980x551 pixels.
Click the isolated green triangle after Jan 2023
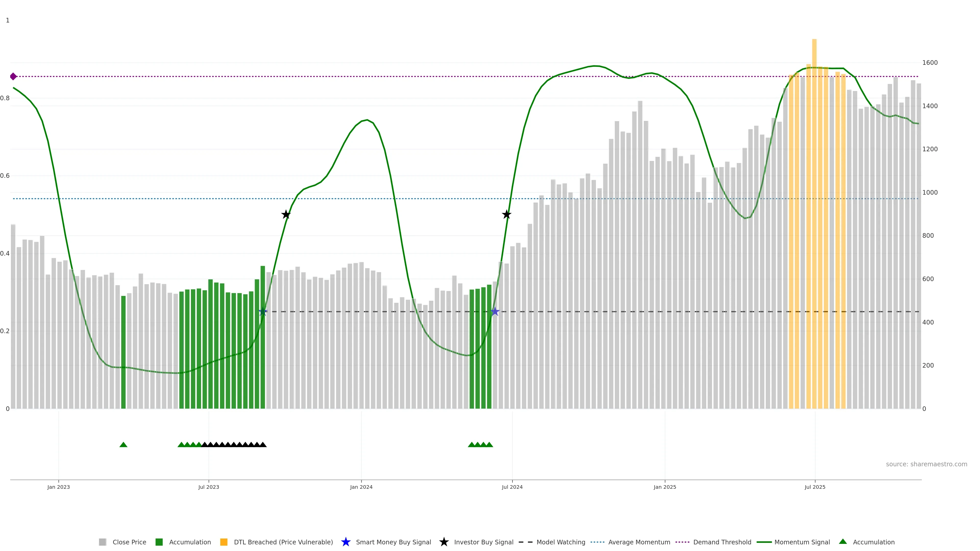coord(123,445)
